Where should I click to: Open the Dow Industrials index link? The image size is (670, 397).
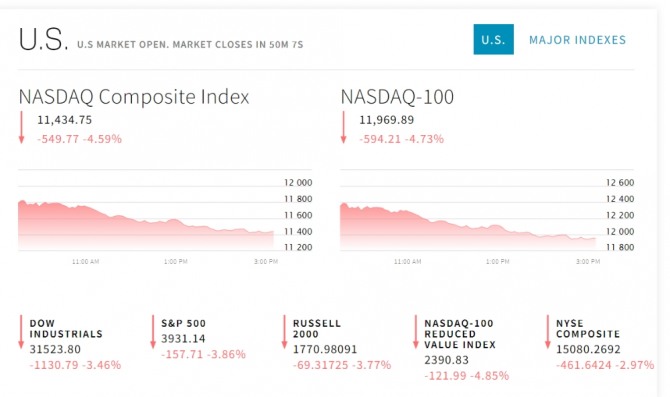click(66, 329)
